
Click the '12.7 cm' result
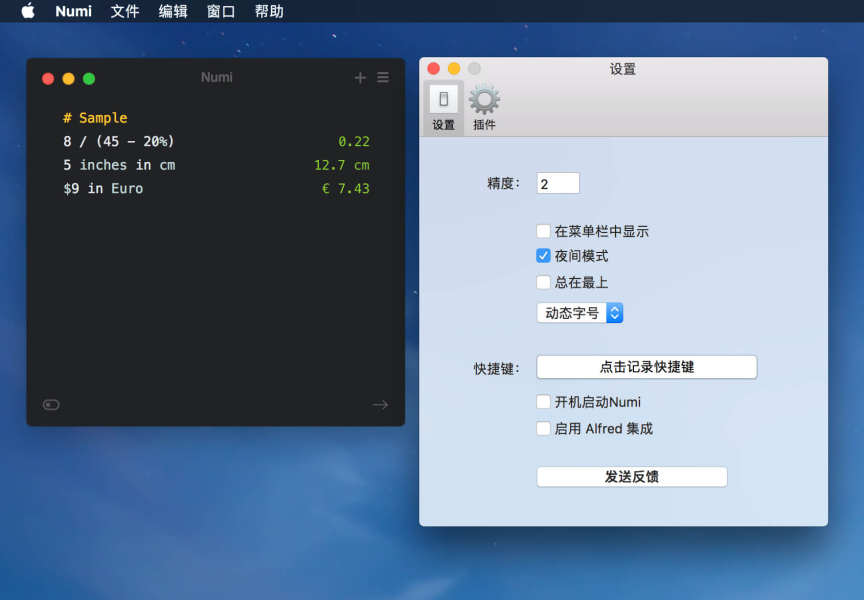coord(342,165)
